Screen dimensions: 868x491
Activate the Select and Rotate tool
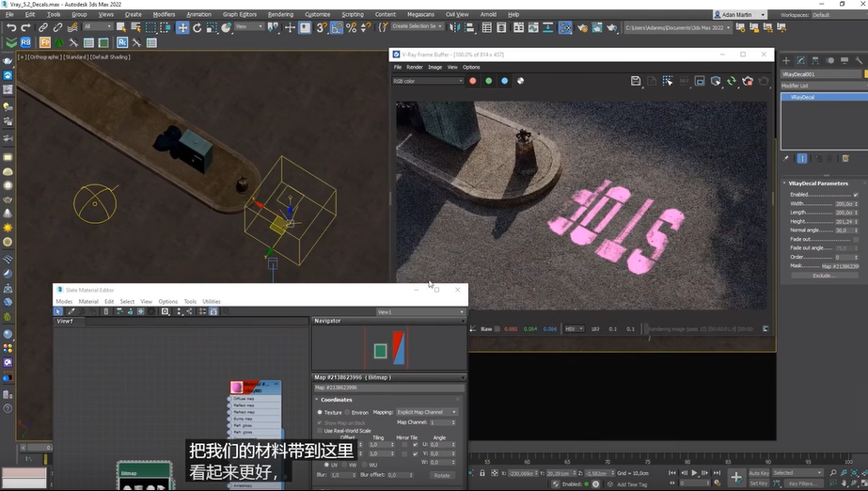tap(197, 27)
